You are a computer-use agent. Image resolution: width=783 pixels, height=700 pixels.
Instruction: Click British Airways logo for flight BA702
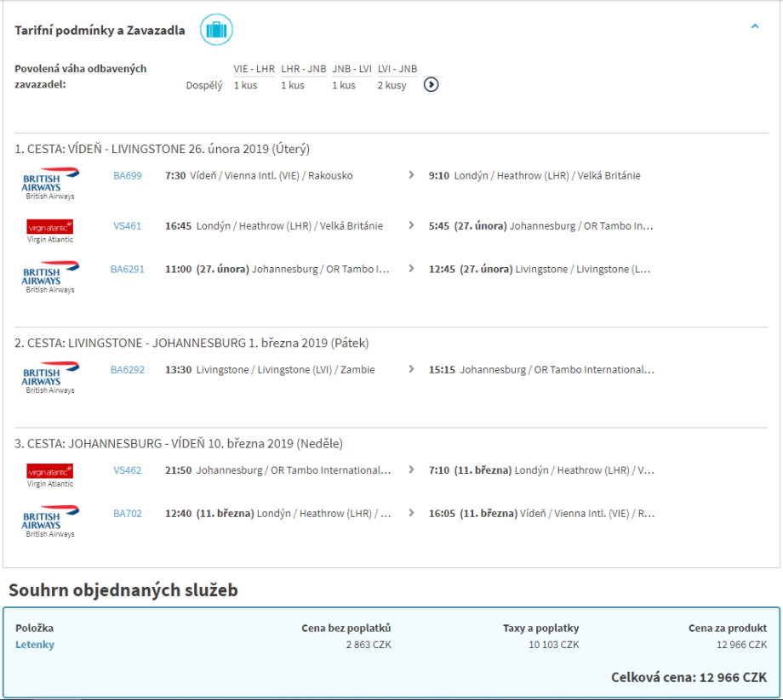coord(50,519)
